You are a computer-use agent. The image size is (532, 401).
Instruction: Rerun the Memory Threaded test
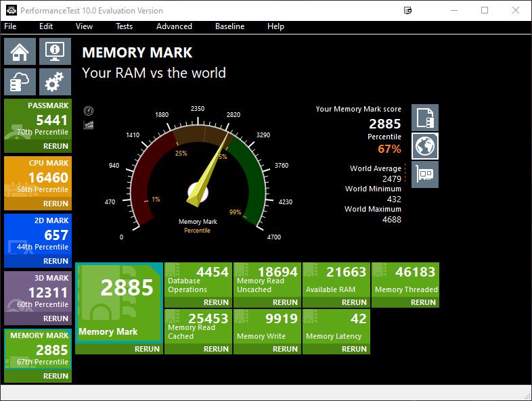click(423, 302)
